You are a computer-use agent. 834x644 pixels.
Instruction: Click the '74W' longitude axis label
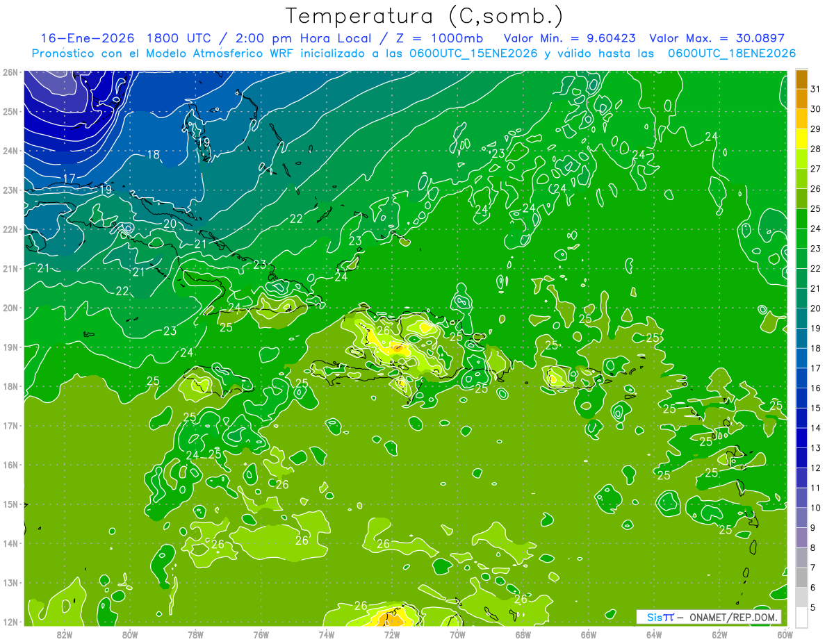click(327, 634)
